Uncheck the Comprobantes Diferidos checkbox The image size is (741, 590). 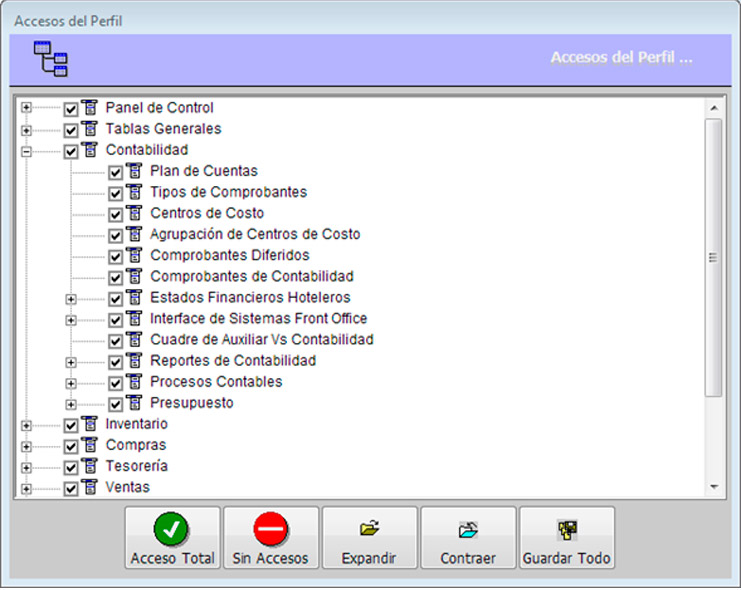pos(116,256)
